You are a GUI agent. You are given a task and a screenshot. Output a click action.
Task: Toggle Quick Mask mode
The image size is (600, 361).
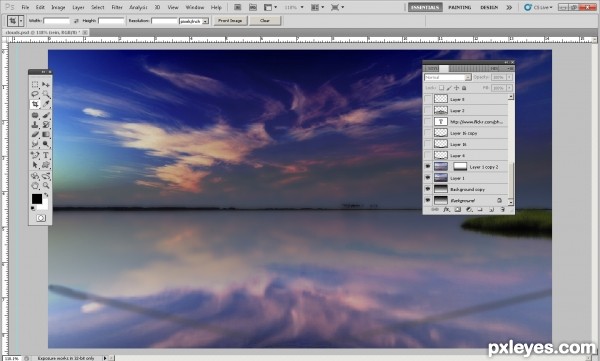(41, 218)
